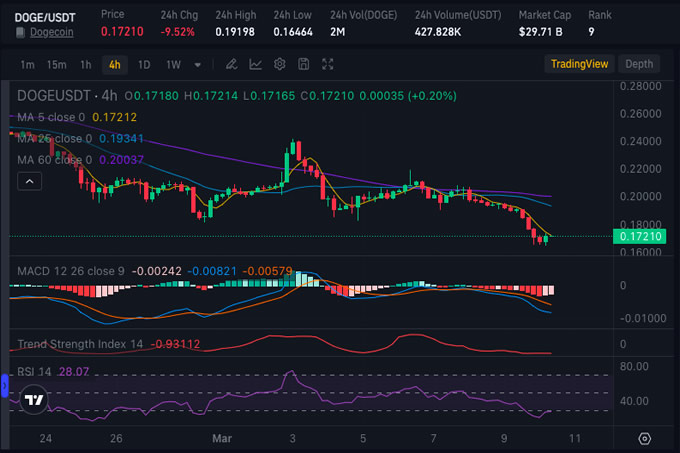Screen dimensions: 680x453
Task: Select the MA 60 close indicator legend
Action: (x=55, y=160)
